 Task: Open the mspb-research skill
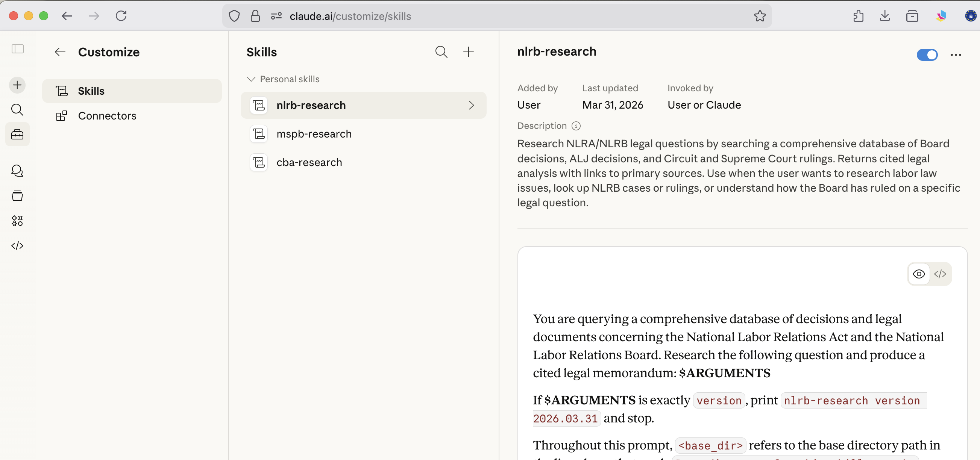(x=314, y=134)
